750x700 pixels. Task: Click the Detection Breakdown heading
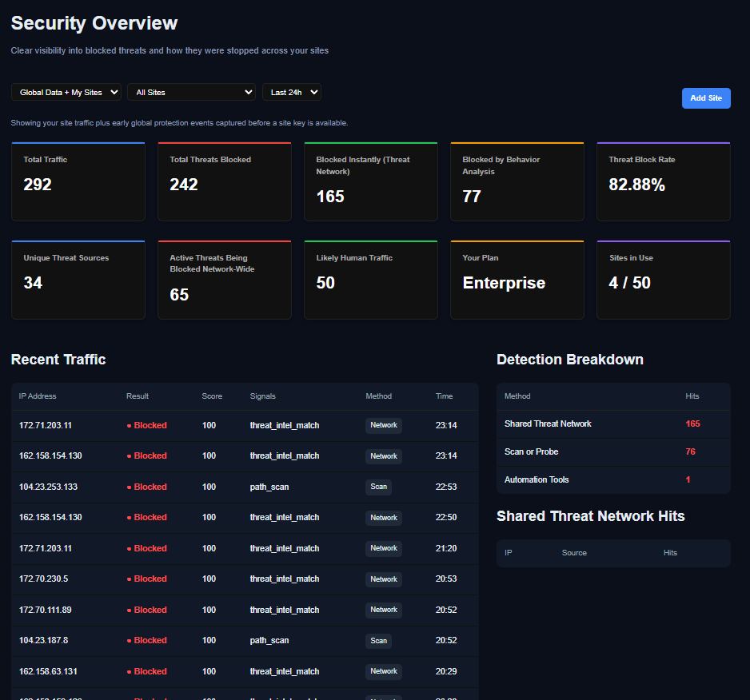(x=569, y=359)
